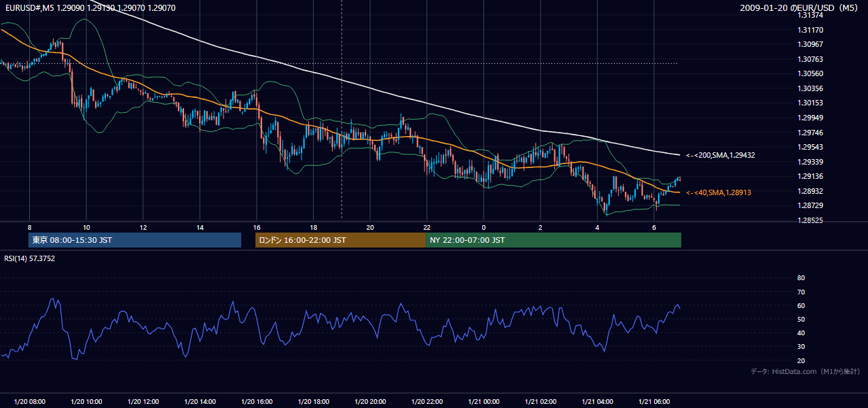This screenshot has width=868, height=408.
Task: Click the RSI axis level 40
Action: tap(801, 333)
